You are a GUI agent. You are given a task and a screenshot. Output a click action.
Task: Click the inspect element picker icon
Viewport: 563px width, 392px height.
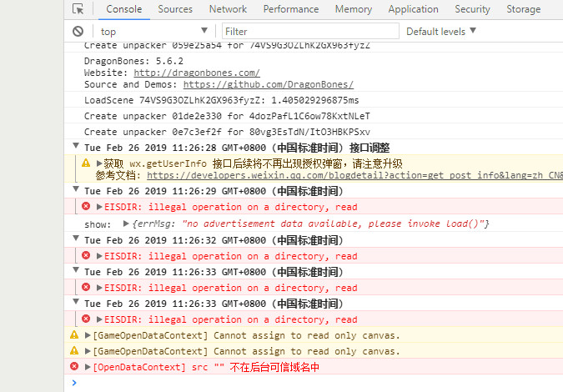tap(78, 9)
